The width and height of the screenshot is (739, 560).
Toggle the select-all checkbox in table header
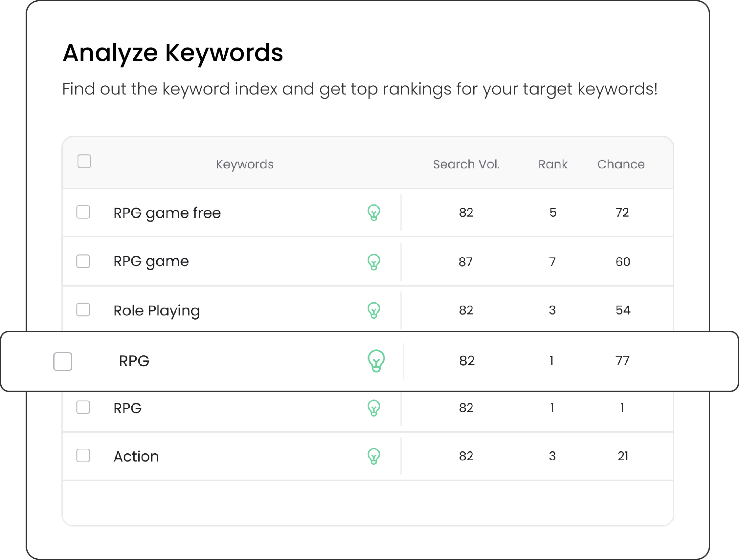pos(84,161)
